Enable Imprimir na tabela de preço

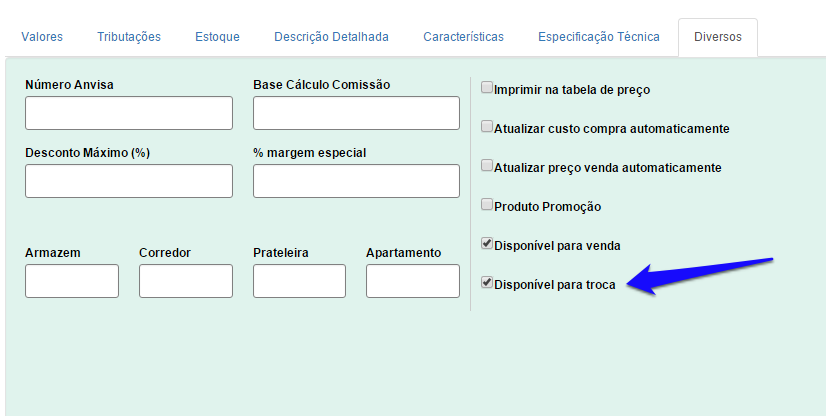tap(487, 88)
